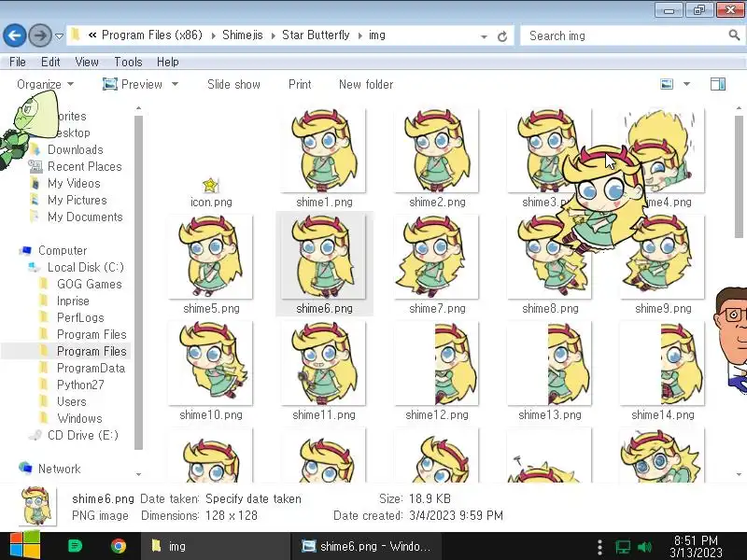Create a New folder
This screenshot has height=560, width=747.
[x=366, y=84]
